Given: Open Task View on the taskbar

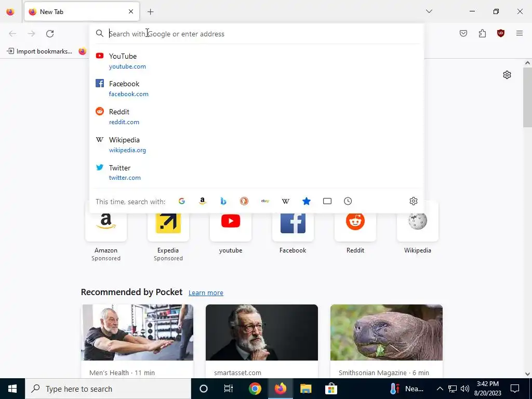Looking at the screenshot, I should pos(229,389).
